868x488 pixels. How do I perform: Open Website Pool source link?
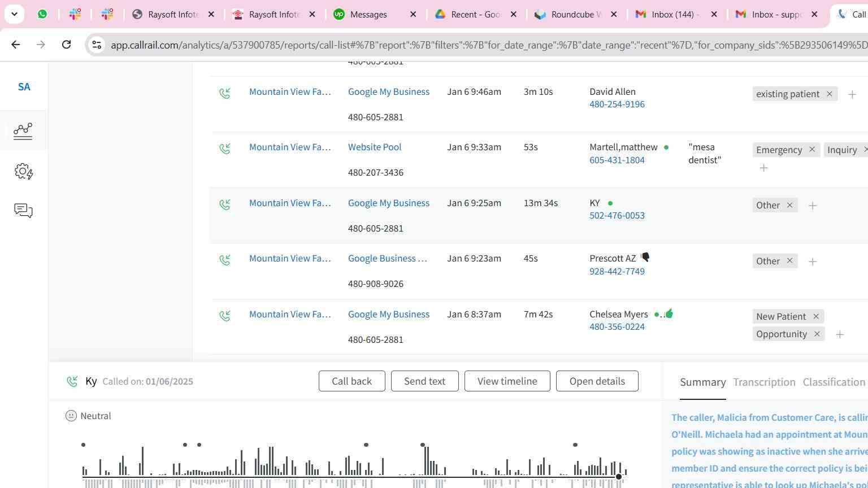point(374,147)
